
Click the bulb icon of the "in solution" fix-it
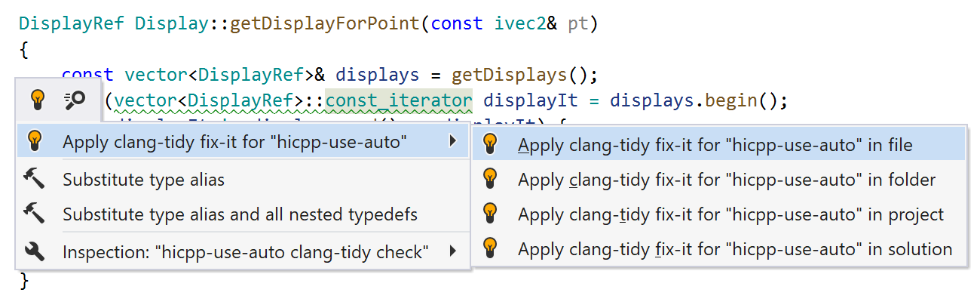(x=491, y=248)
